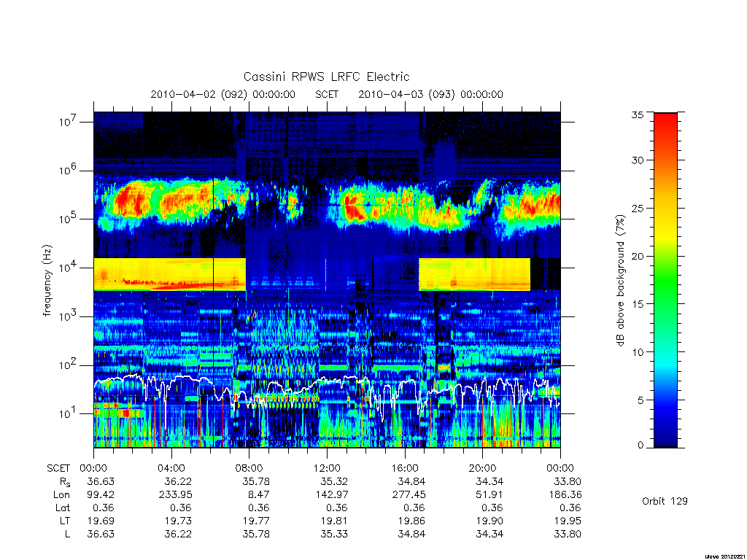Click the vertical color scale bar
This screenshot has height=560, width=747.
tap(665, 280)
